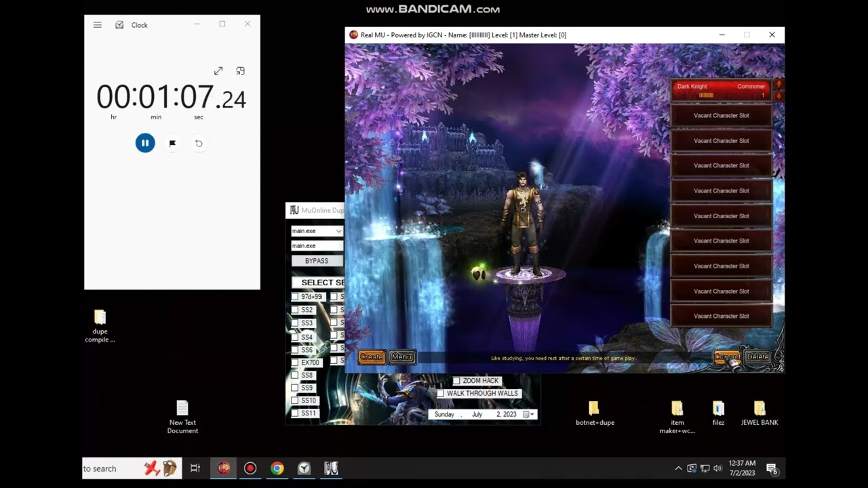The height and width of the screenshot is (488, 868).
Task: Click the Create button in Real MU
Action: click(x=372, y=357)
